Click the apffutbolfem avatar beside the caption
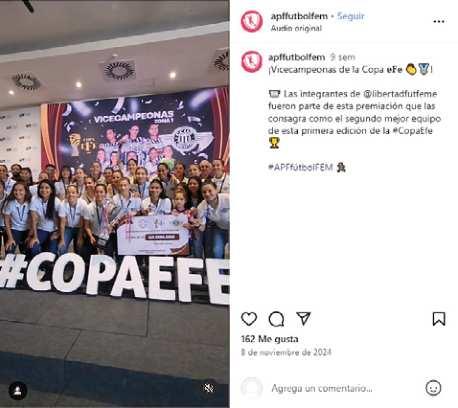458x408 pixels. (252, 62)
